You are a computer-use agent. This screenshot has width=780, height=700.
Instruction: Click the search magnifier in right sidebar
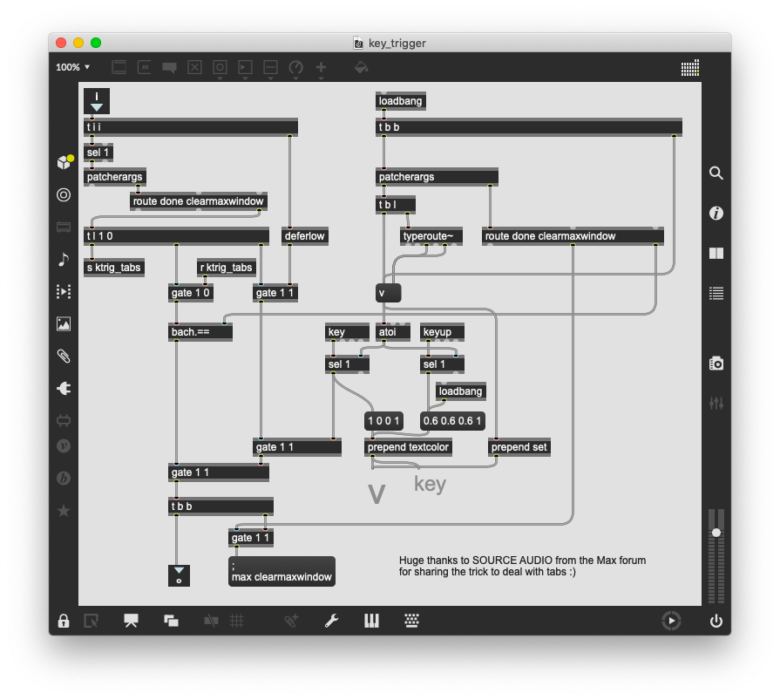tap(716, 173)
